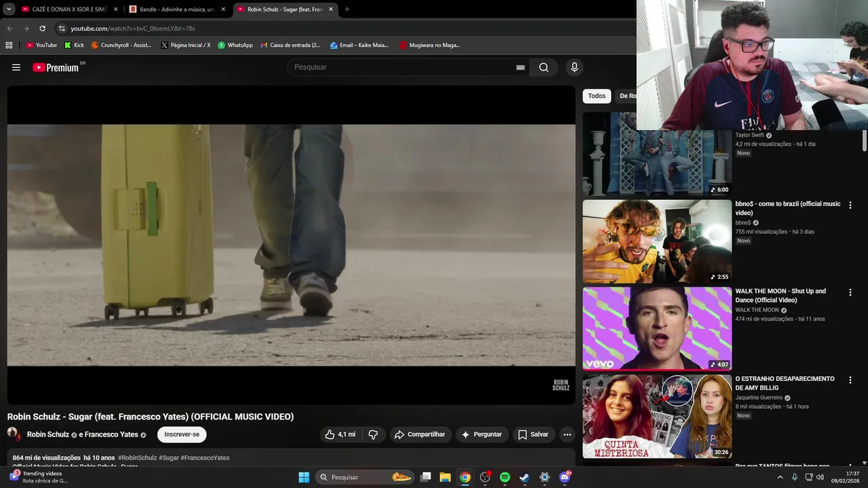
Task: Like the Robin Schulz video
Action: pos(340,434)
